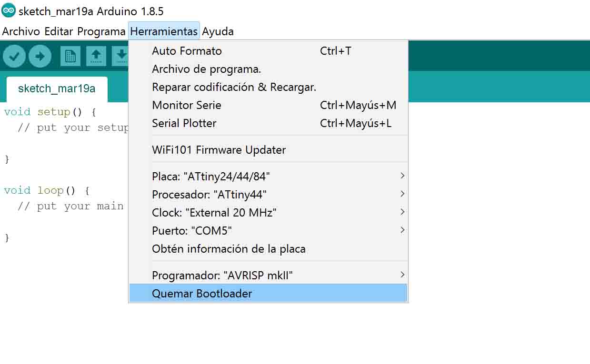Select the sketch_mar19a tab
The width and height of the screenshot is (590, 364).
coord(57,89)
